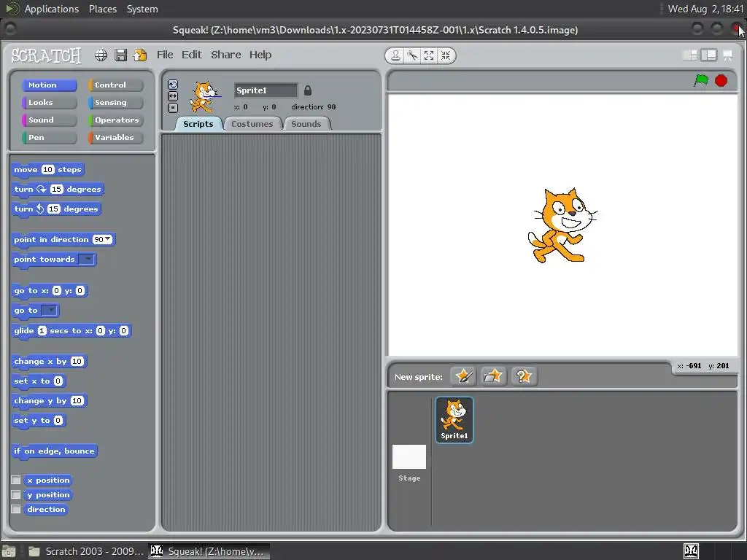Select the Duplicate stamp tool
The height and width of the screenshot is (560, 747).
point(395,55)
